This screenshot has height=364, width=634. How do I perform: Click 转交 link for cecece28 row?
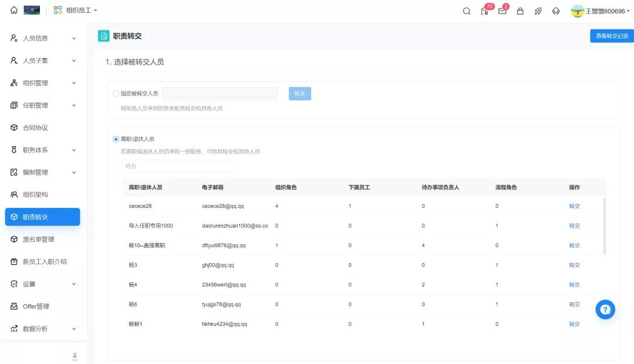(x=574, y=206)
